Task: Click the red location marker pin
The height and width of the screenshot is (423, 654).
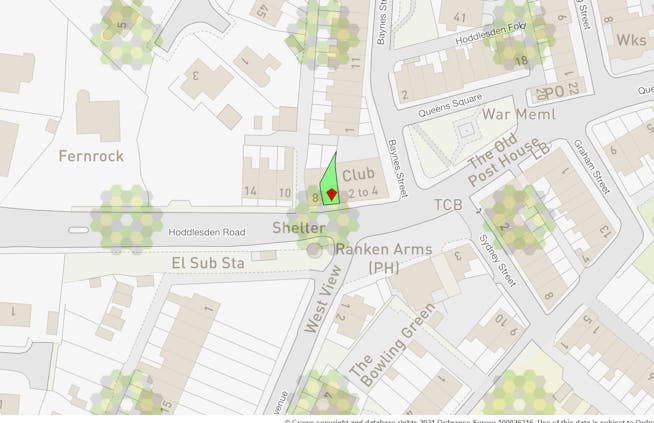Action: click(x=332, y=194)
